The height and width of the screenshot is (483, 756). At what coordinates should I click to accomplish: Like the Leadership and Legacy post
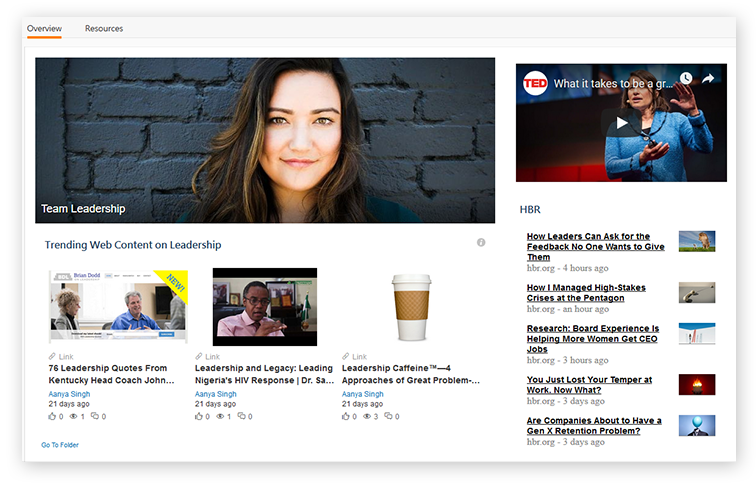coord(199,416)
